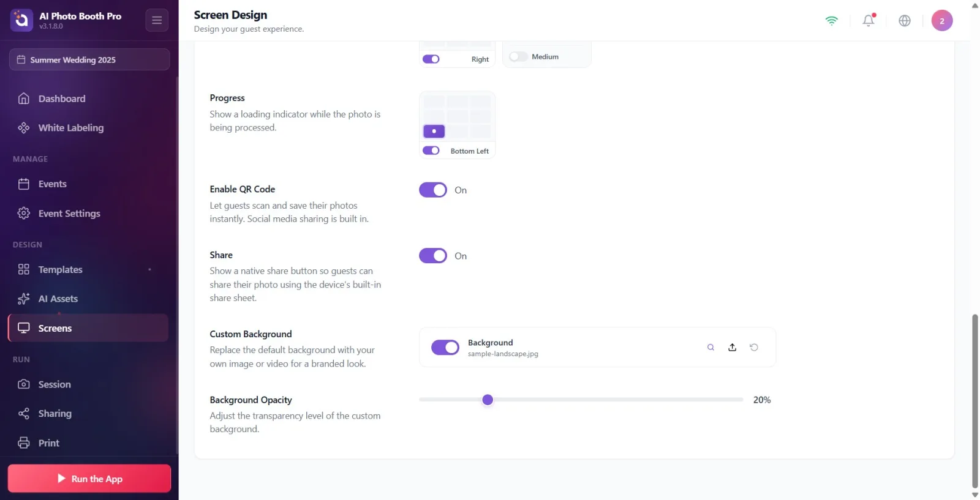The height and width of the screenshot is (500, 980).
Task: Preview background with magnifier icon
Action: [710, 348]
